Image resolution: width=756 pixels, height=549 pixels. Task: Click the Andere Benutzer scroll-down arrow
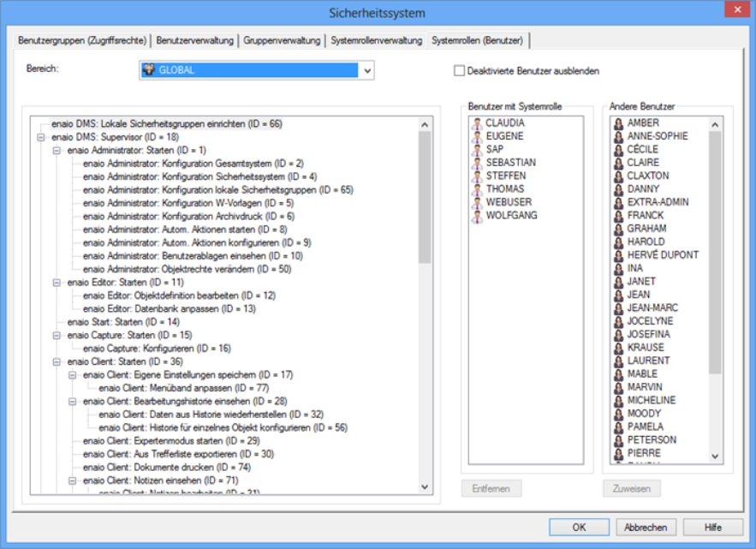715,457
